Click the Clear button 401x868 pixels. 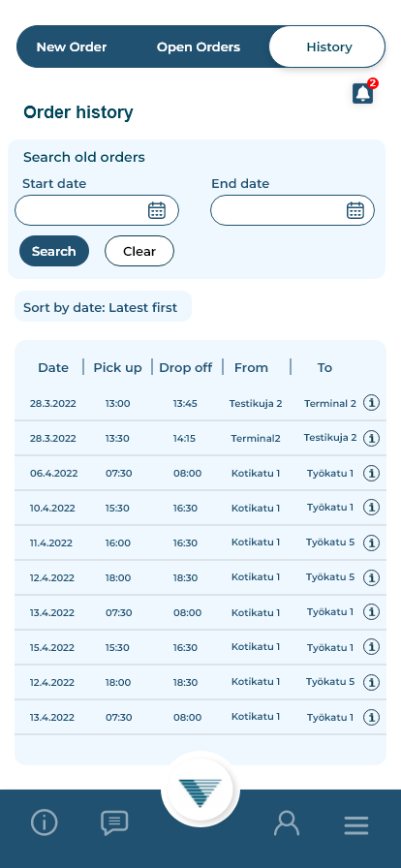point(139,251)
